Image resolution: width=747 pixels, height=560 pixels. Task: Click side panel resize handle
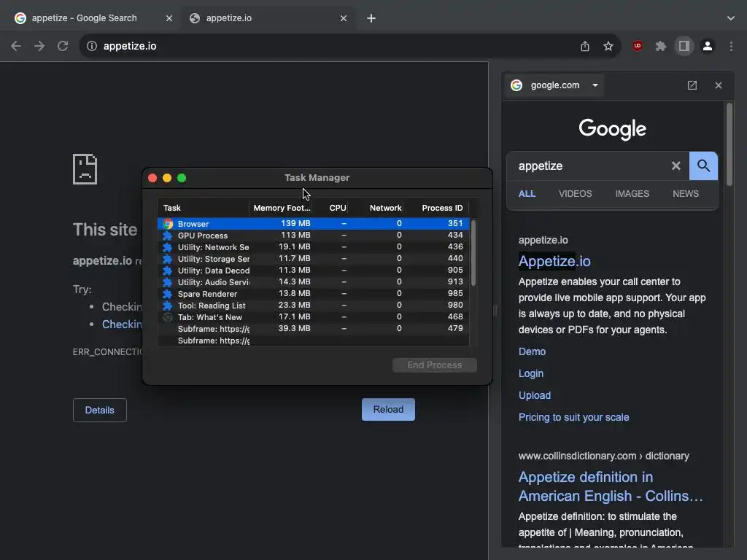[x=495, y=311]
